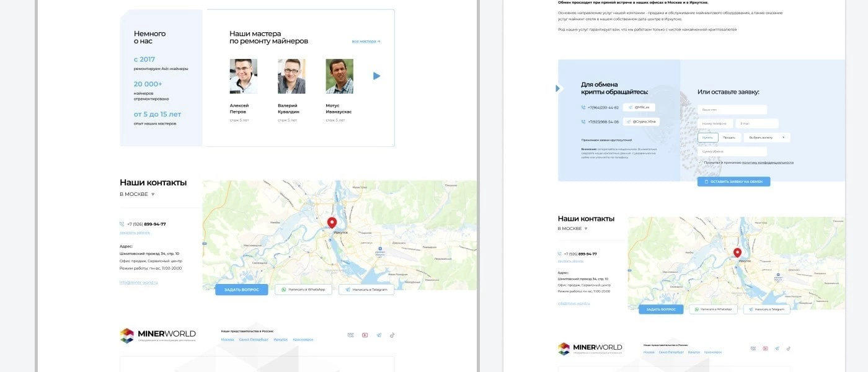Click 'Написать в WhatsApp' button on left page
The width and height of the screenshot is (868, 372).
click(304, 290)
